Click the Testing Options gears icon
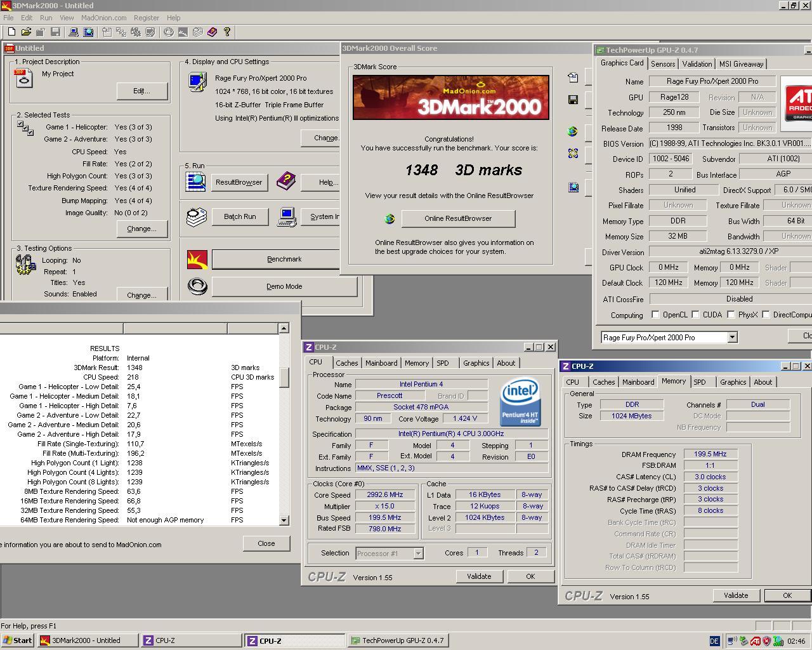The image size is (812, 650). [25, 264]
